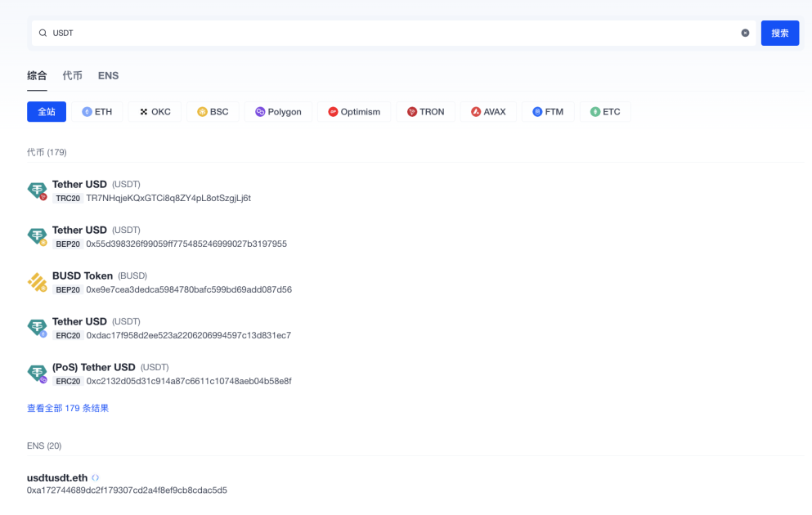Click Tether icon beside 0xdac17f address
The height and width of the screenshot is (515, 812).
click(x=38, y=328)
